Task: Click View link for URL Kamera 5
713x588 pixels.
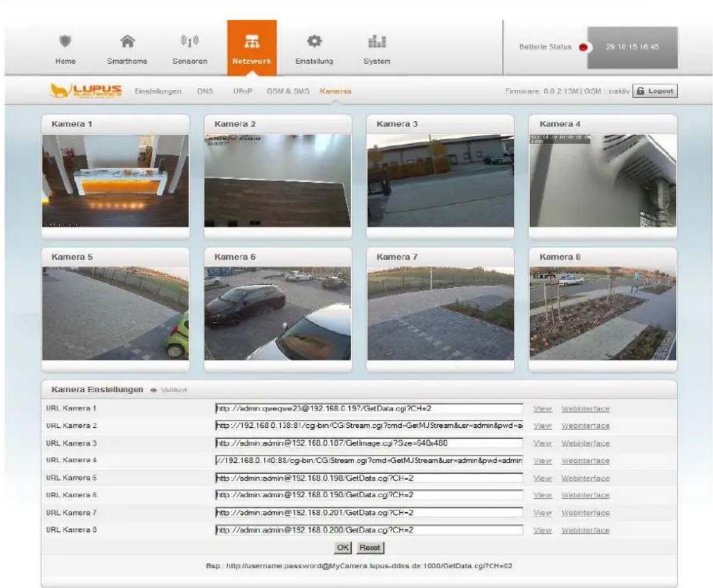Action: [x=542, y=478]
